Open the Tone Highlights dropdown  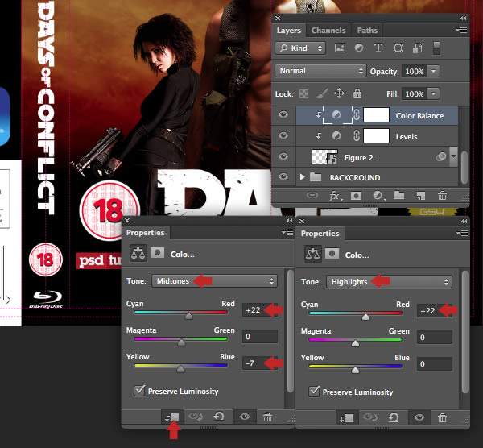tap(389, 282)
